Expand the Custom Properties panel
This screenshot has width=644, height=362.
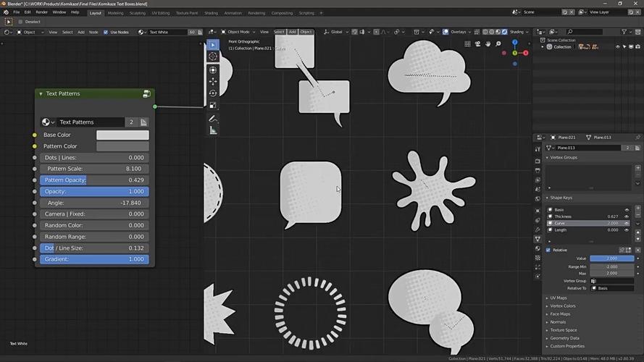pyautogui.click(x=547, y=346)
